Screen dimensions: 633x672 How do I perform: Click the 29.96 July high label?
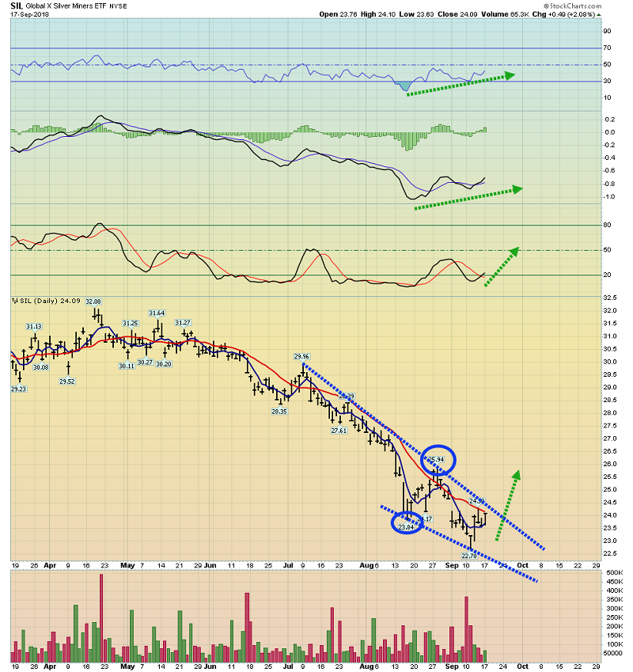[x=301, y=356]
